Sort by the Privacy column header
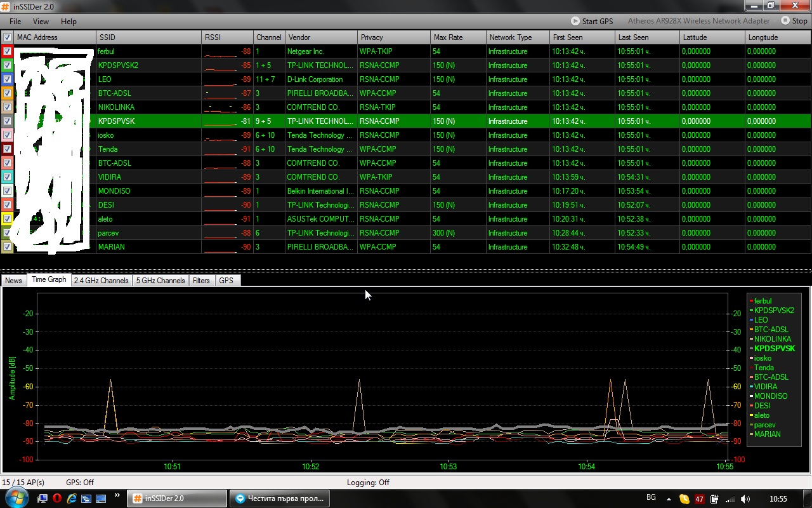812x508 pixels. click(x=394, y=37)
